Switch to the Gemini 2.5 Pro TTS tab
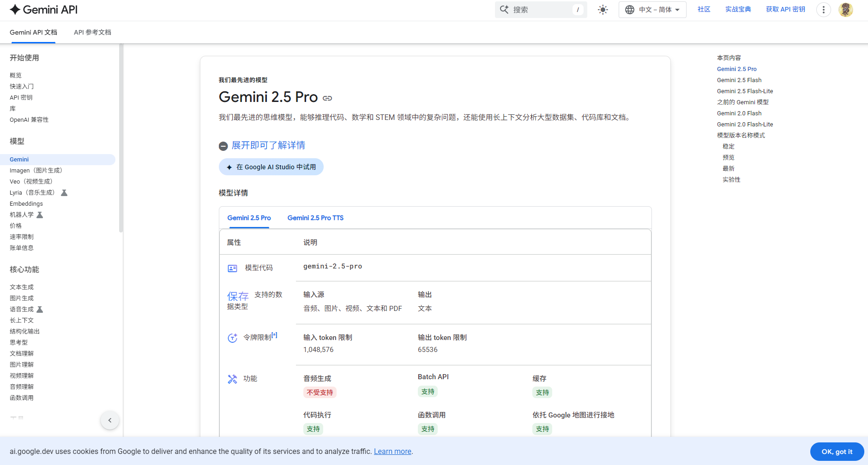This screenshot has width=868, height=465. click(x=315, y=218)
